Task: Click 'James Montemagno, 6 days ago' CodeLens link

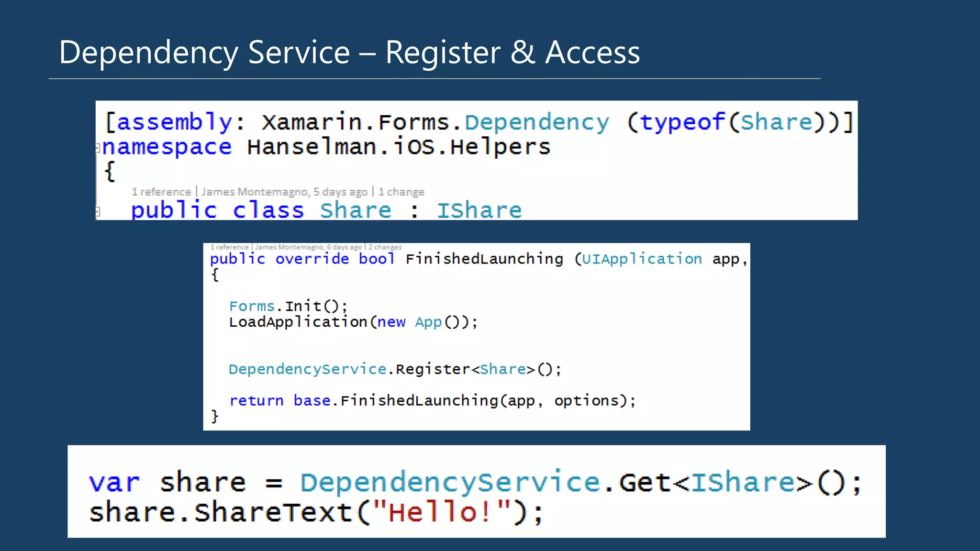Action: tap(308, 247)
